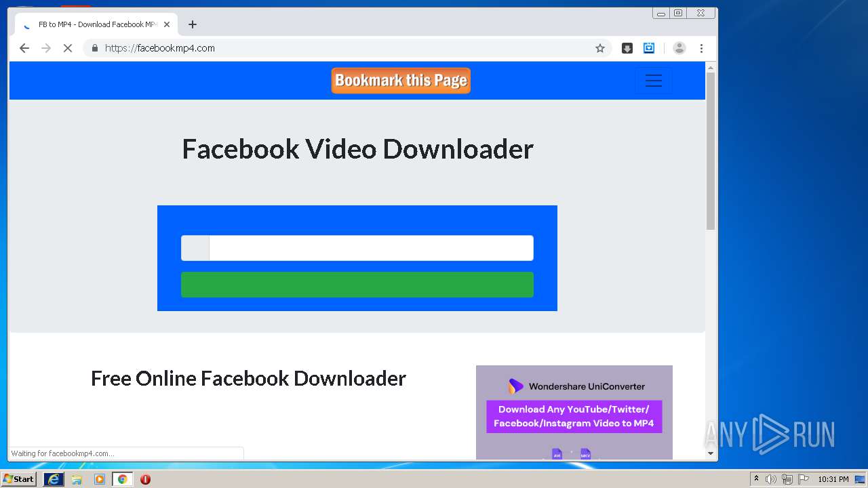The height and width of the screenshot is (488, 868).
Task: Click Download Any YouTube/Twitter video banner
Action: pos(574,416)
